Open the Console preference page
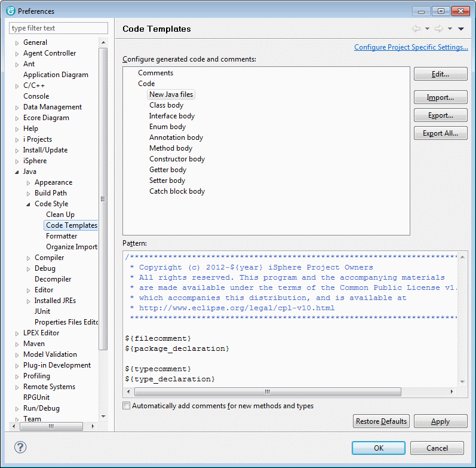Image resolution: width=476 pixels, height=468 pixels. pos(36,96)
